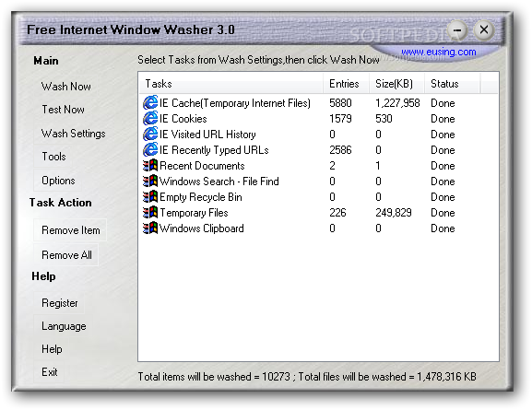Open Options in the sidebar
Screen dimensions: 532x410
click(58, 180)
